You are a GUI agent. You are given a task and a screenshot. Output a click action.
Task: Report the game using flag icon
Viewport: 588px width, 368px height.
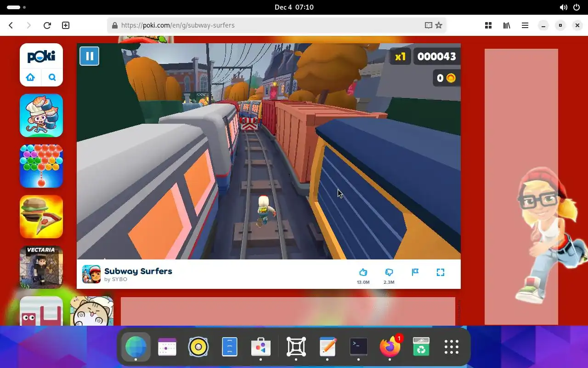click(x=415, y=272)
